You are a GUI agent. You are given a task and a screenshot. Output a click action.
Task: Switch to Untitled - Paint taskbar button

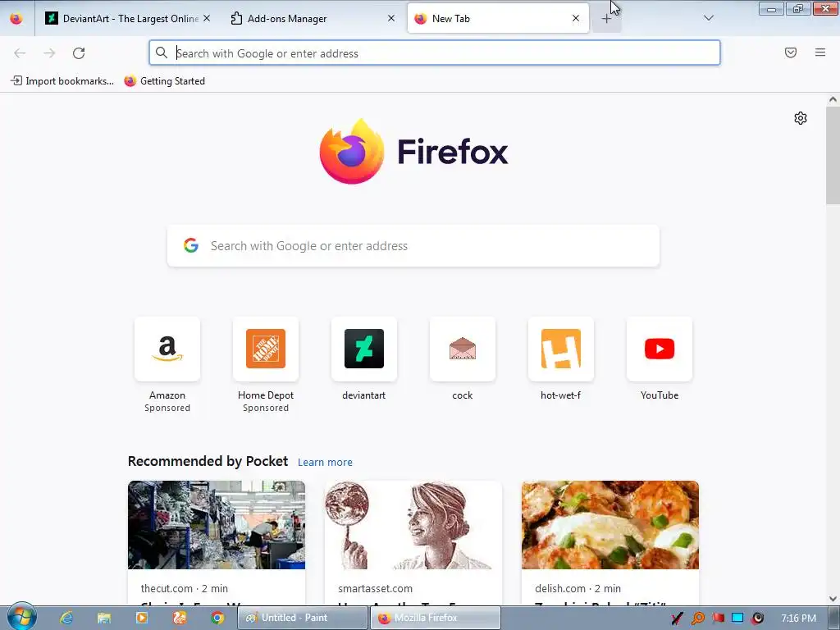click(x=304, y=618)
